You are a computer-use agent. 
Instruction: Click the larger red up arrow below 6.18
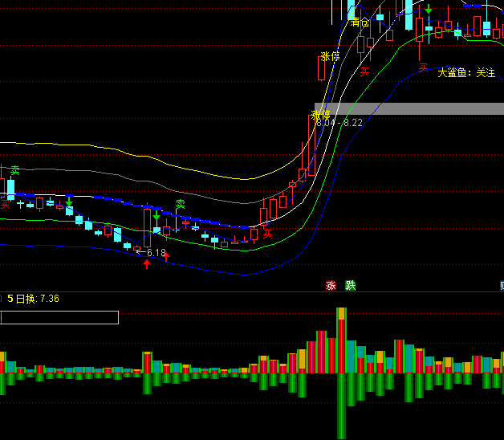[x=147, y=264]
